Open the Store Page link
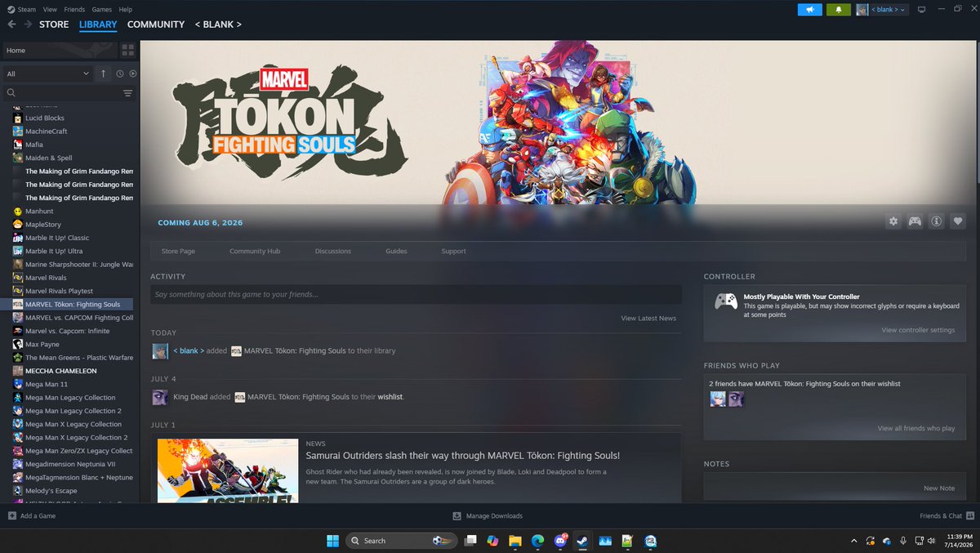Image resolution: width=980 pixels, height=553 pixels. coord(178,251)
